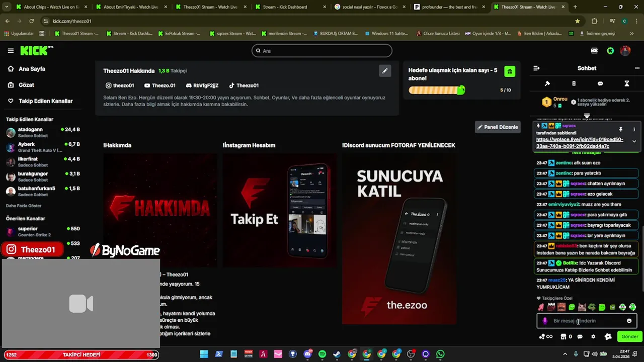
Task: Bookmark this page with star icon
Action: point(578,21)
